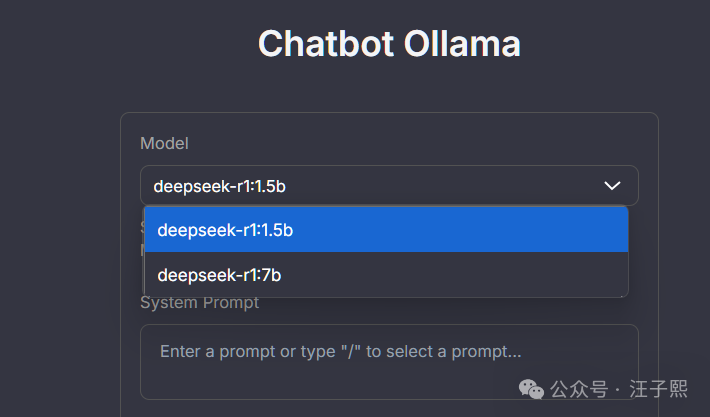Open the Model combo box showing deepseek-r1:1.5b
Image resolution: width=710 pixels, height=417 pixels.
(x=389, y=186)
